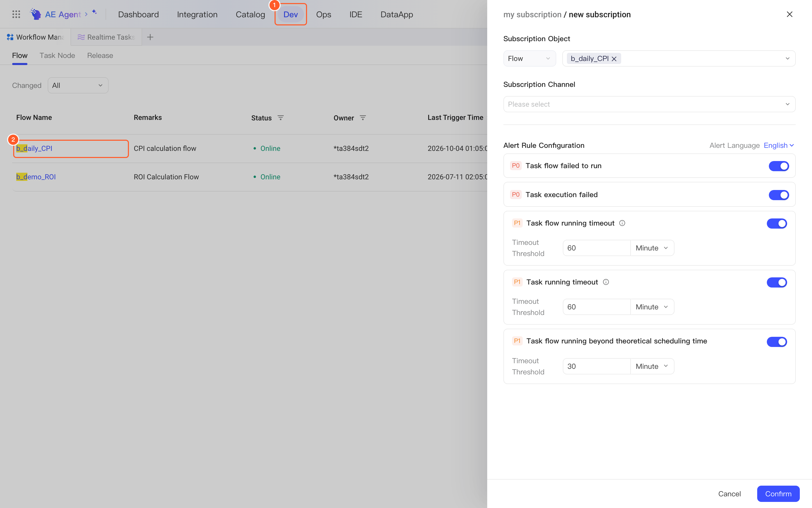Click the sparkle icon beside AE Agent

click(x=94, y=12)
